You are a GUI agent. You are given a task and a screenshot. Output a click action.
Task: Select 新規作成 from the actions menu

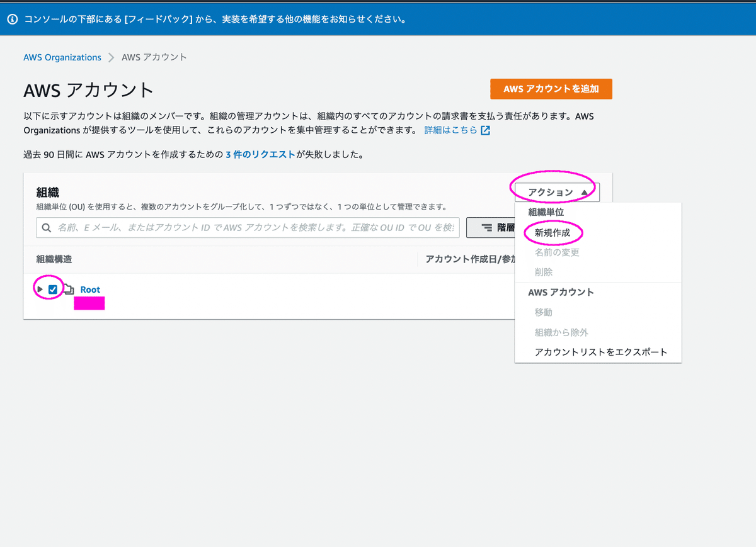[x=552, y=232]
